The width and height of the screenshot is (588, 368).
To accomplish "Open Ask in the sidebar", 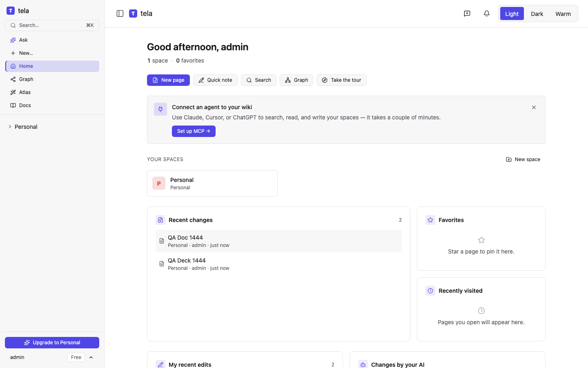I will point(52,40).
